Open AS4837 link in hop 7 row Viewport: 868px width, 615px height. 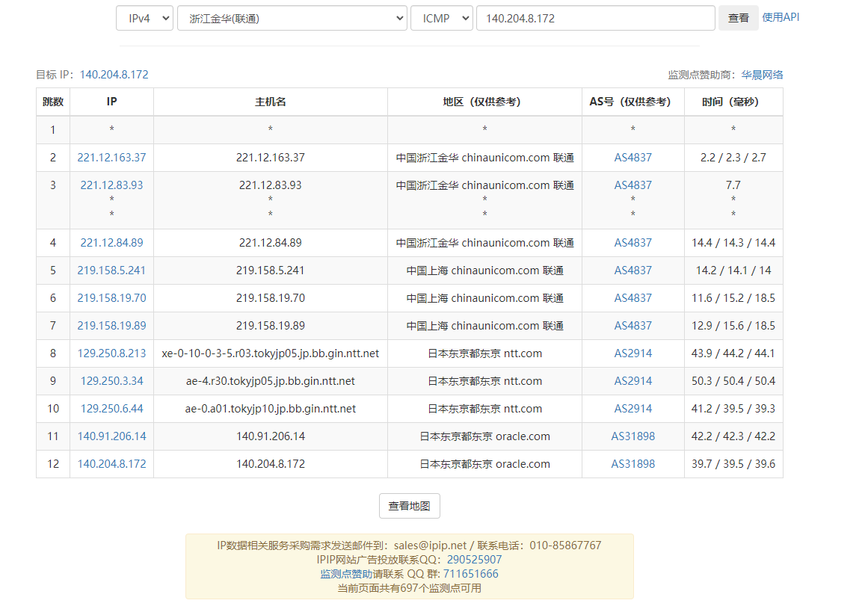(x=632, y=326)
